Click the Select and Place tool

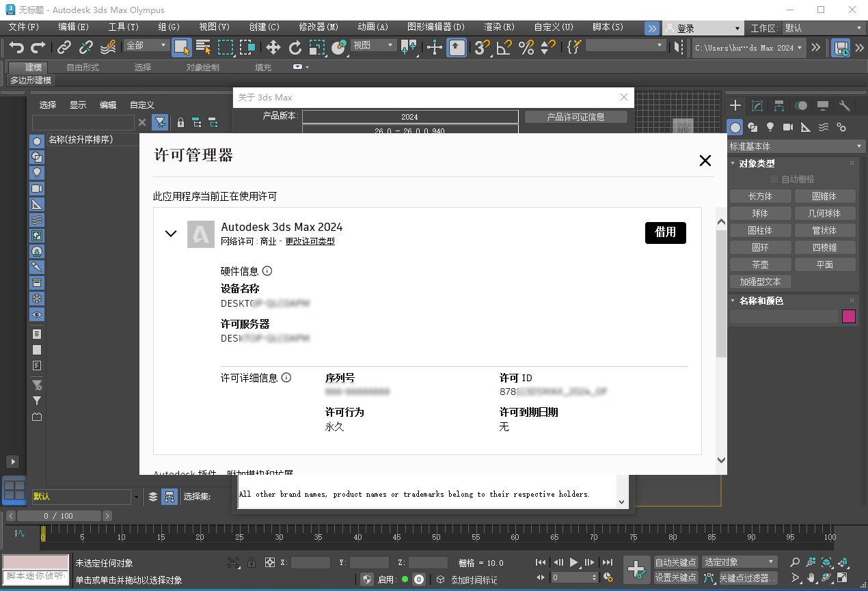339,47
